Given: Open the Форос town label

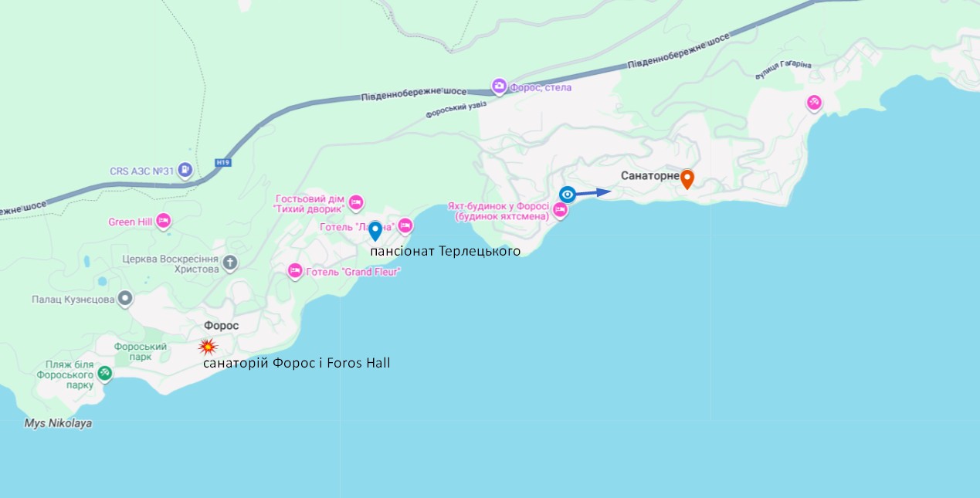Looking at the screenshot, I should point(221,326).
